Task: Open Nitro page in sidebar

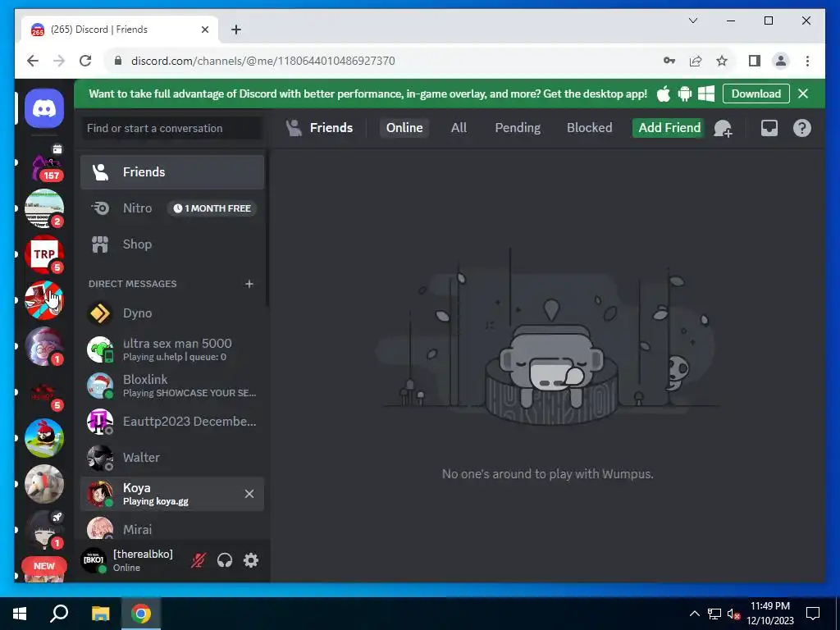Action: click(x=172, y=208)
